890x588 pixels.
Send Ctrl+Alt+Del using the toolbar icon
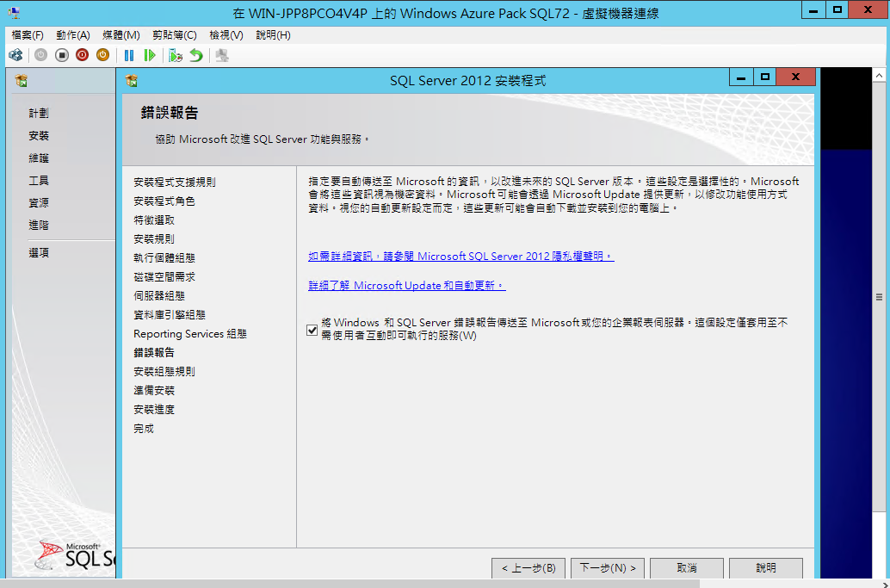click(x=15, y=55)
